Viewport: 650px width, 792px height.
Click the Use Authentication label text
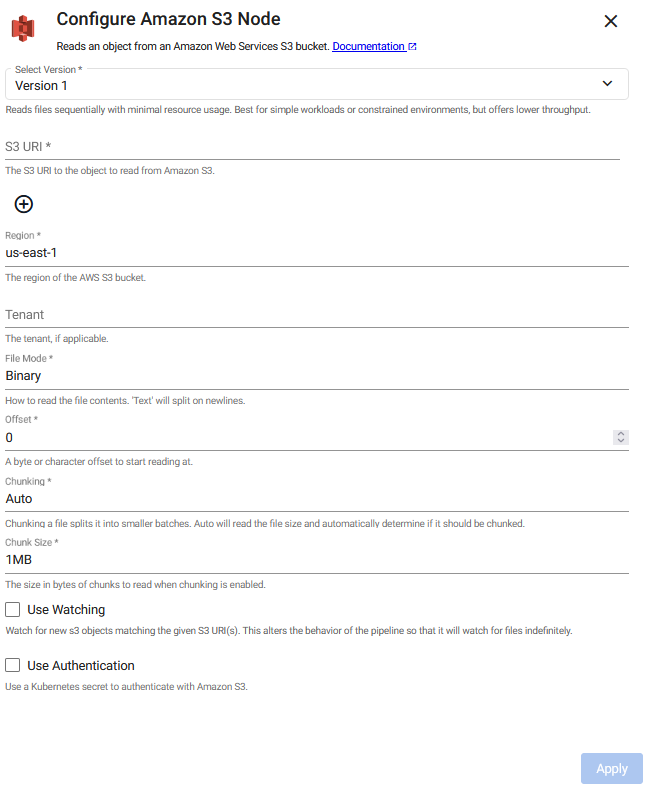(x=81, y=665)
